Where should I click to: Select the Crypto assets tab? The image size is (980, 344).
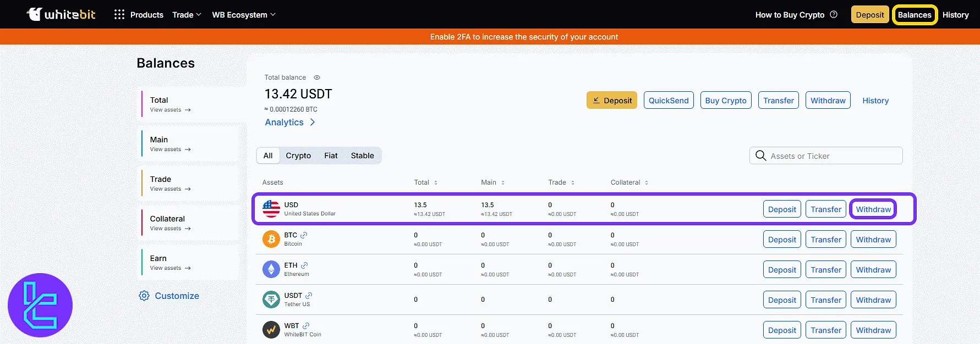click(298, 156)
